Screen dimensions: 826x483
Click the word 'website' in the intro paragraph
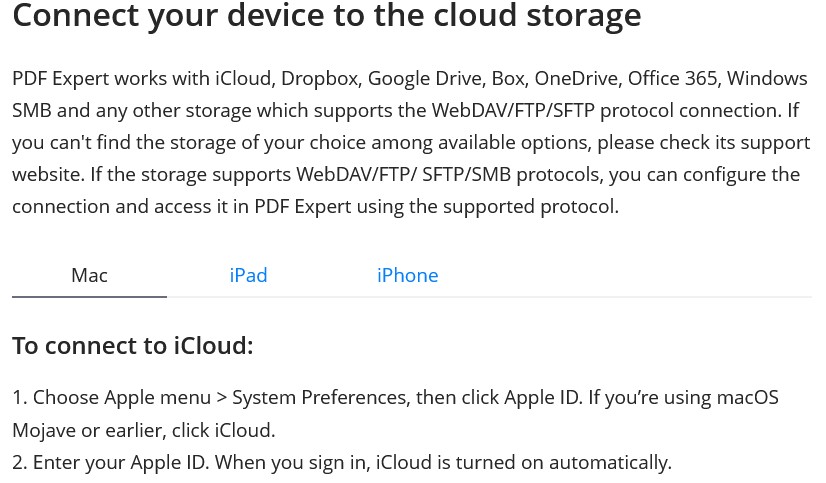pos(47,174)
